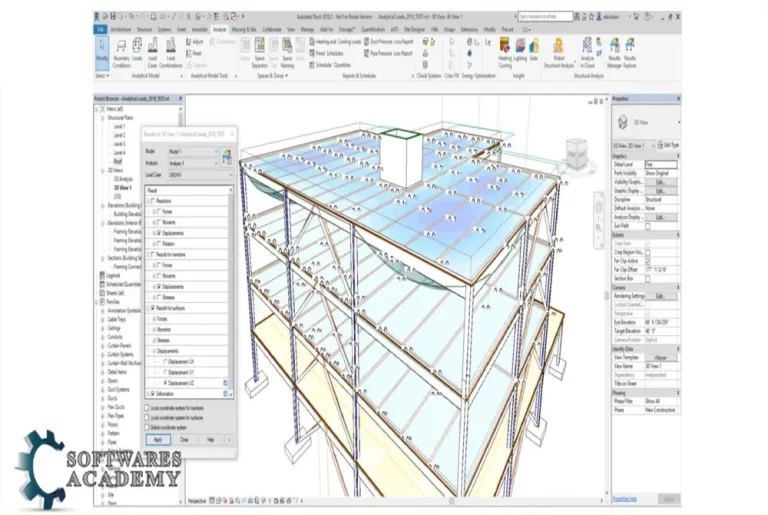Open Panel Schedules tool

tap(327, 53)
